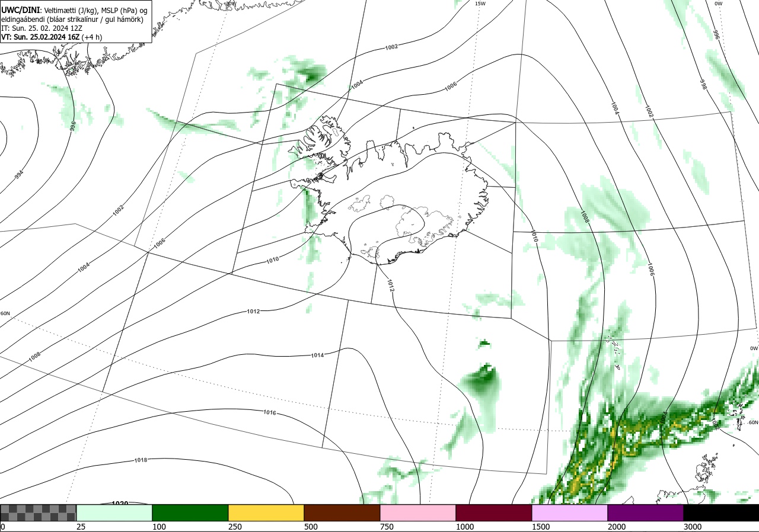The image size is (759, 532).
Task: Click the legend value "1000"
Action: (465, 527)
